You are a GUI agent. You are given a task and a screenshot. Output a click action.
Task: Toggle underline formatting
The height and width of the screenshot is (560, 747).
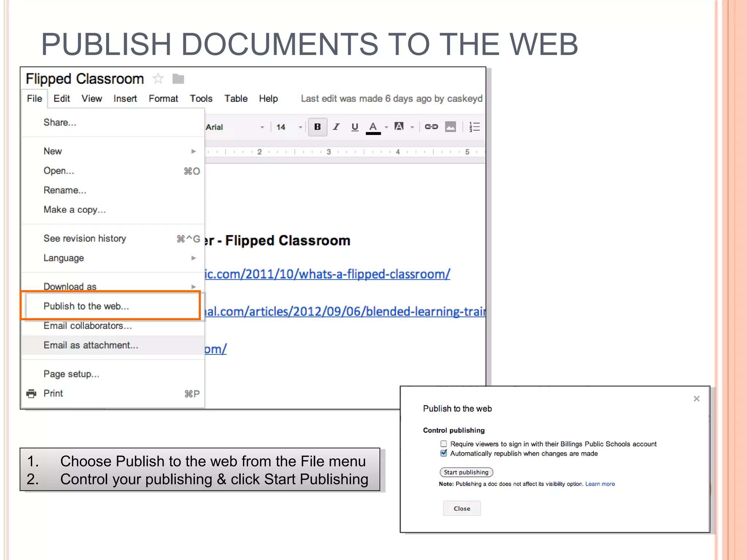(x=355, y=127)
